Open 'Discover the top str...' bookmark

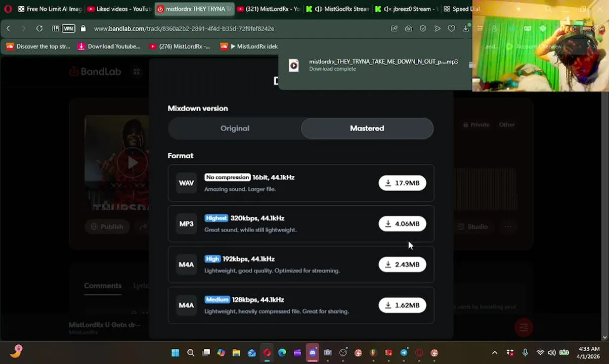[38, 47]
